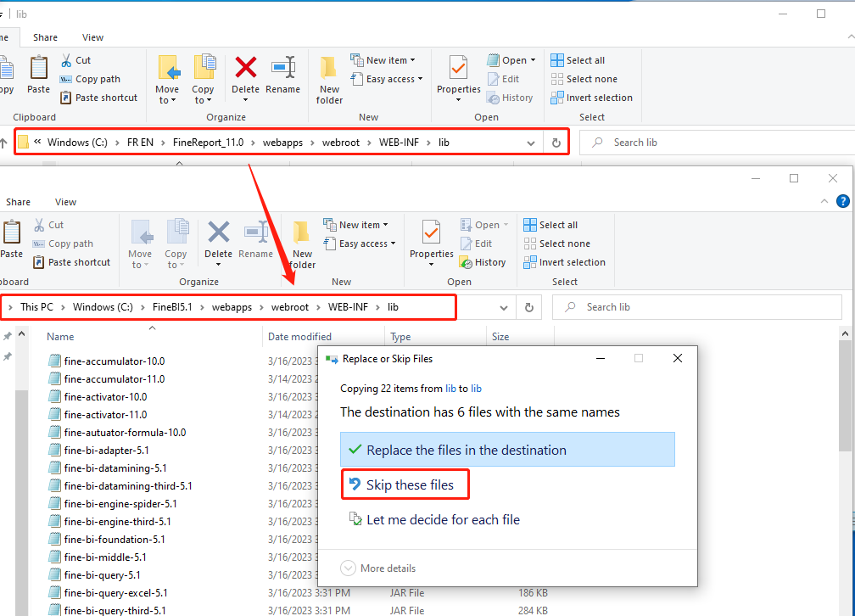Click the Rename icon
The width and height of the screenshot is (855, 616).
click(282, 78)
